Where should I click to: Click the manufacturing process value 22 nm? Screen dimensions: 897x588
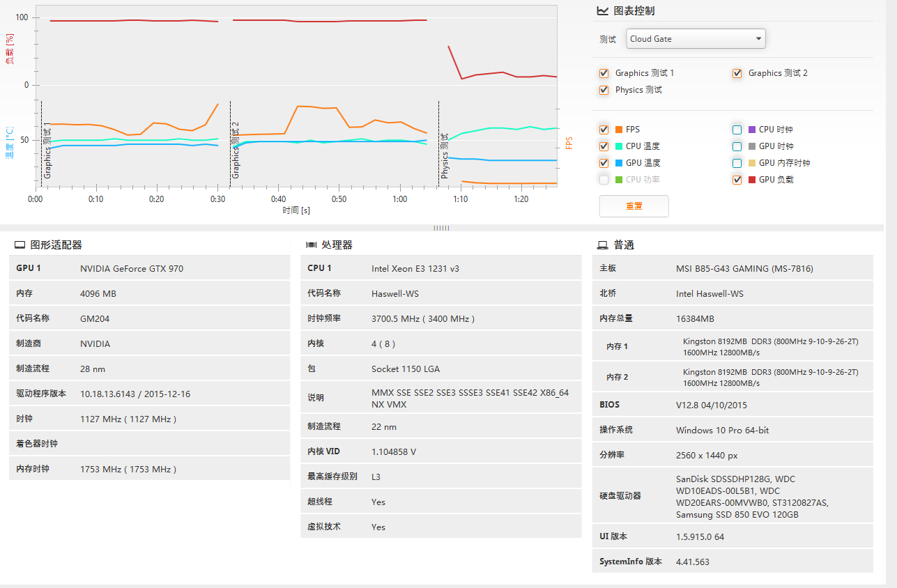click(384, 426)
